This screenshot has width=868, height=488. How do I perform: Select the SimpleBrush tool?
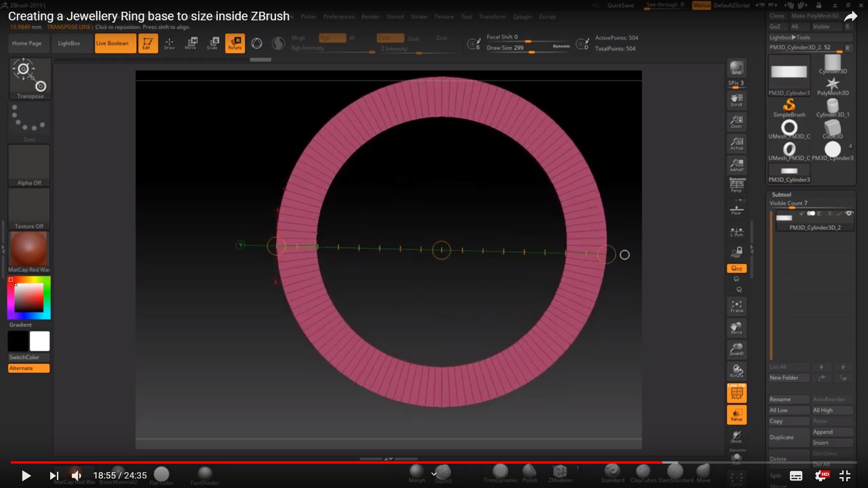(789, 108)
